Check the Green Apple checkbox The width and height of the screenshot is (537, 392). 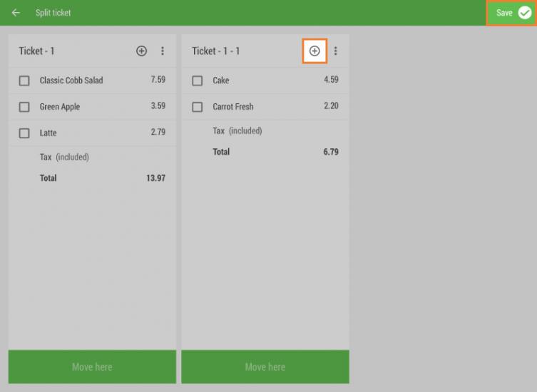(x=24, y=107)
